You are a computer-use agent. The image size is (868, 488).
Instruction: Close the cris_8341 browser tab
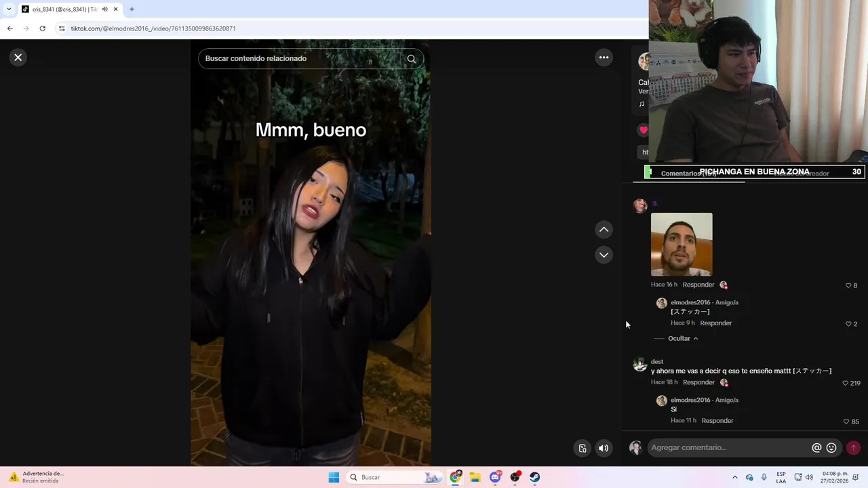pyautogui.click(x=116, y=9)
